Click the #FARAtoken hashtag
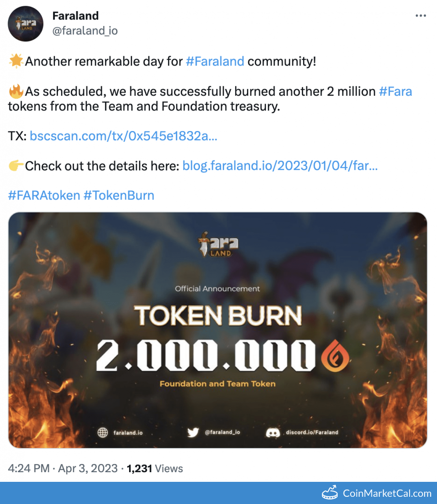Image resolution: width=437 pixels, height=504 pixels. click(44, 196)
